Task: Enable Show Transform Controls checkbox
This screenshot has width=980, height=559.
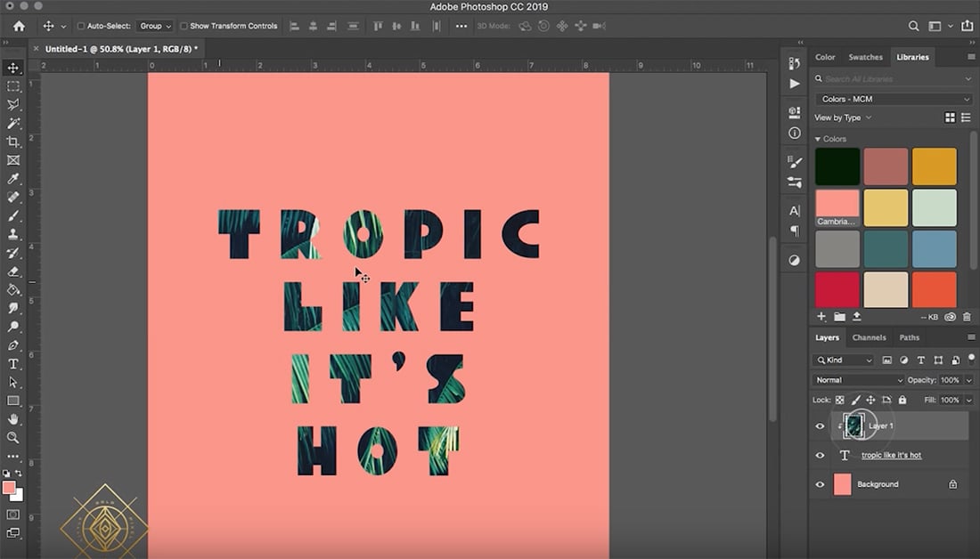Action: [184, 27]
